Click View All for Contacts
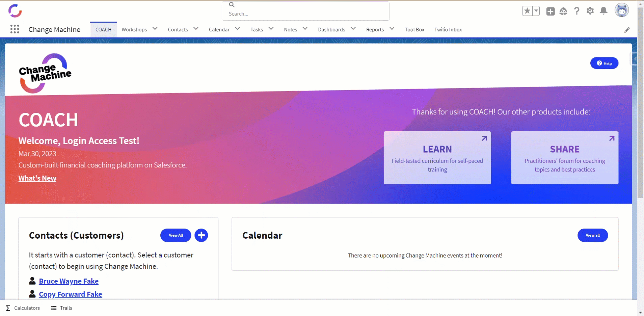 tap(176, 235)
